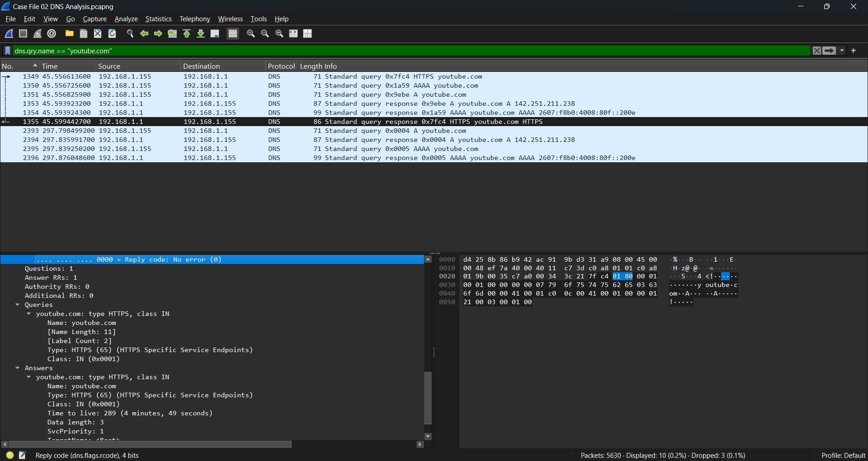Open the Statistics menu
Viewport: 868px width, 461px height.
pos(158,19)
